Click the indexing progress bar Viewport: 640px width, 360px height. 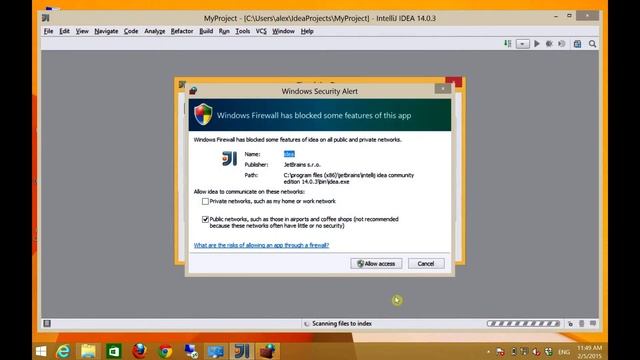point(523,323)
